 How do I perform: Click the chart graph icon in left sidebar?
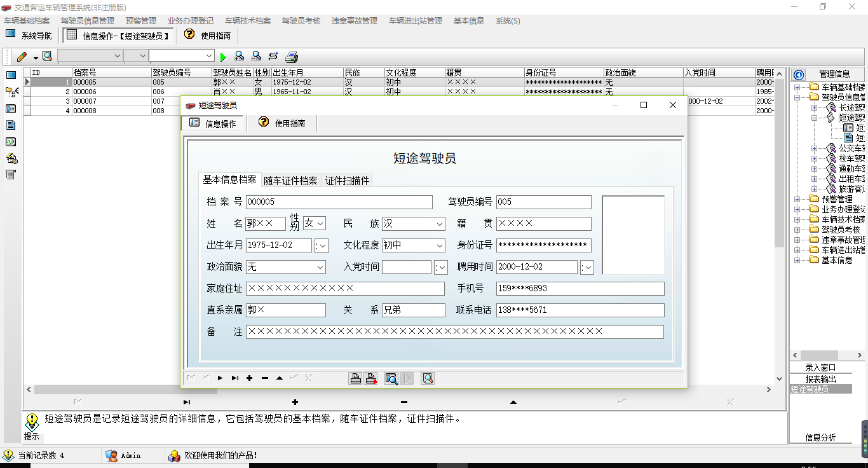coord(11,142)
